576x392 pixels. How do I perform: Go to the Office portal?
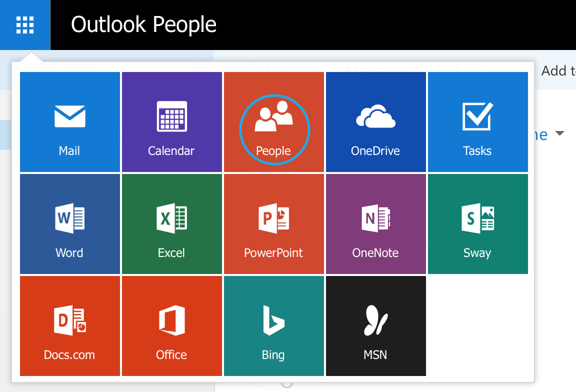(171, 325)
